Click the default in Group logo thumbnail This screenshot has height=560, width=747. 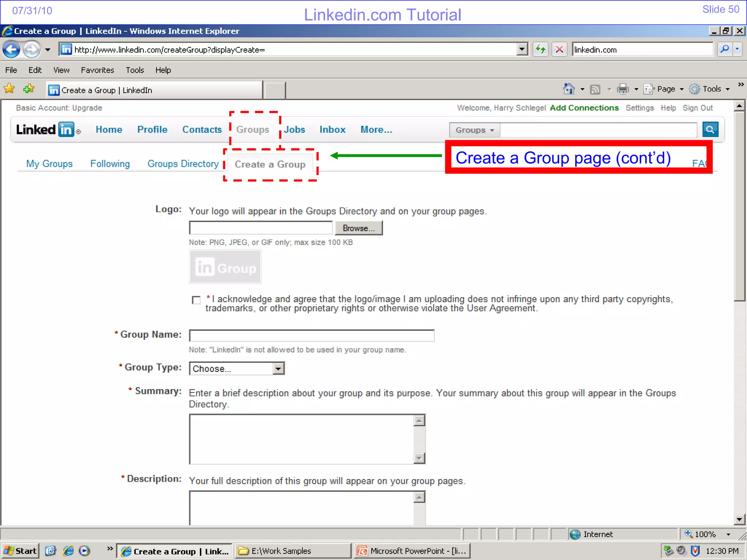click(x=225, y=267)
